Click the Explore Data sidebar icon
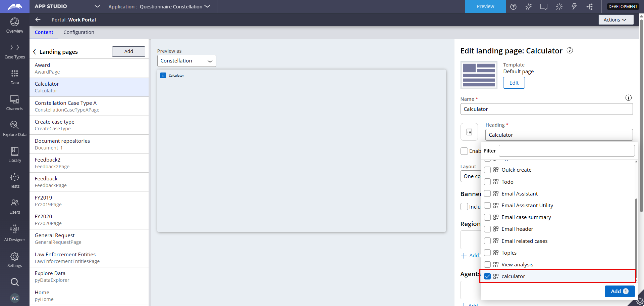The width and height of the screenshot is (644, 306). tap(14, 129)
